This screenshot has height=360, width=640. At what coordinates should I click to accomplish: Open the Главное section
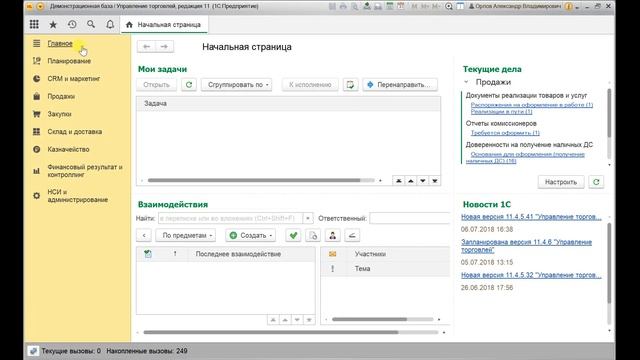pos(60,43)
